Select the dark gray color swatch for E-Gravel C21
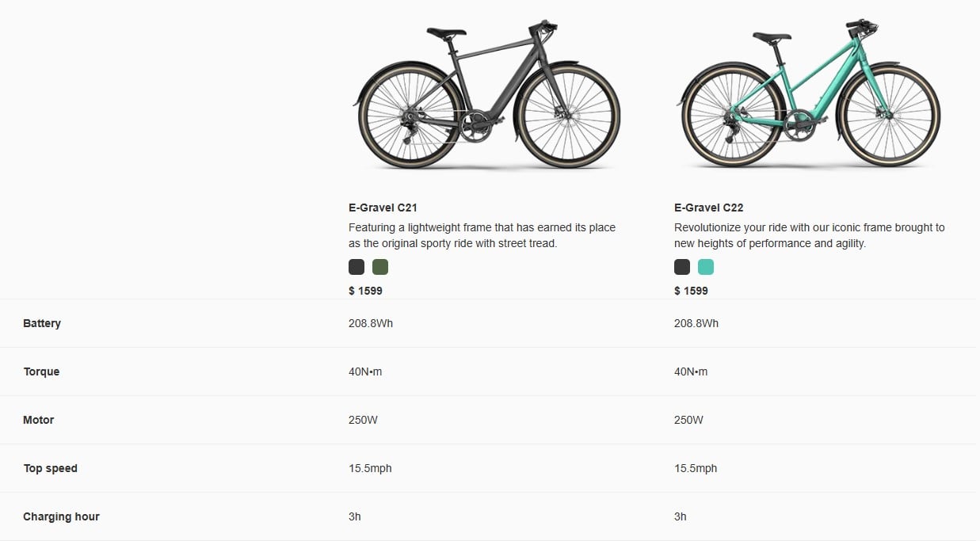This screenshot has height=541, width=980. coord(357,267)
